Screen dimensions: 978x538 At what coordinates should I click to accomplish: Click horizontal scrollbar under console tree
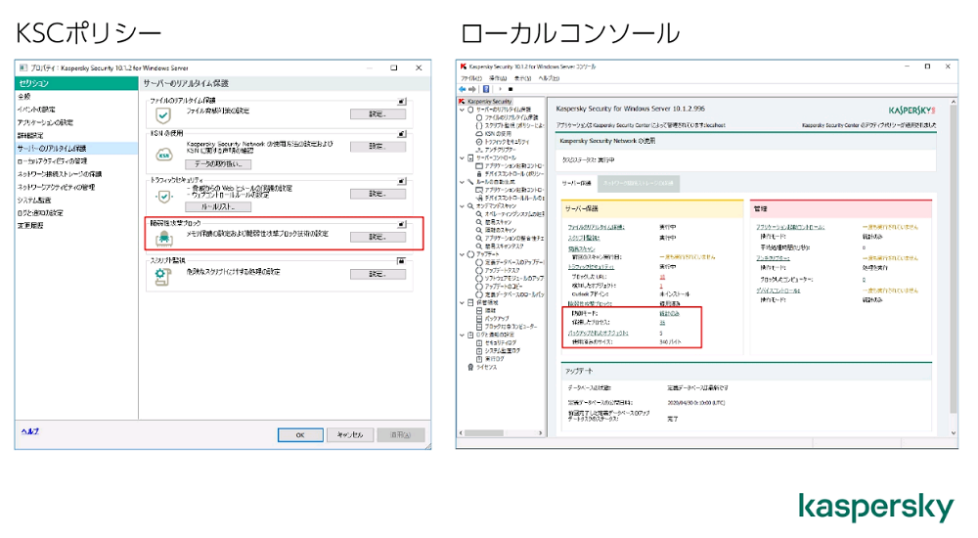coord(502,433)
